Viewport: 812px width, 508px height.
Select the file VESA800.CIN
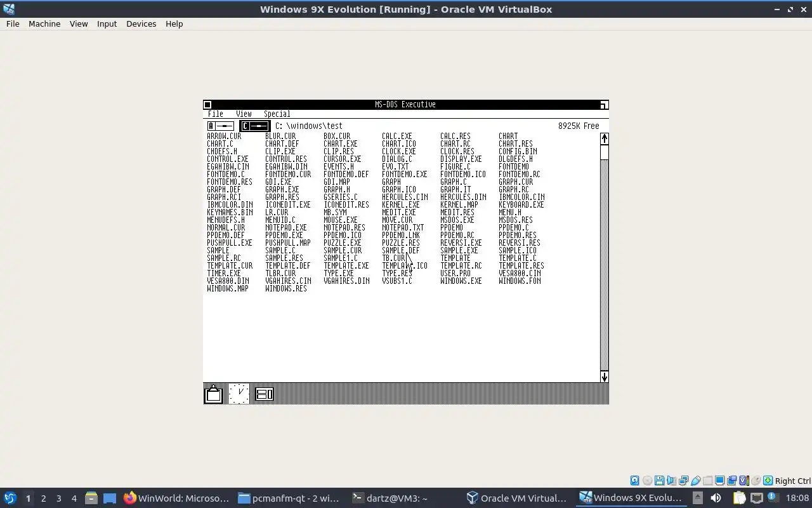[520, 273]
